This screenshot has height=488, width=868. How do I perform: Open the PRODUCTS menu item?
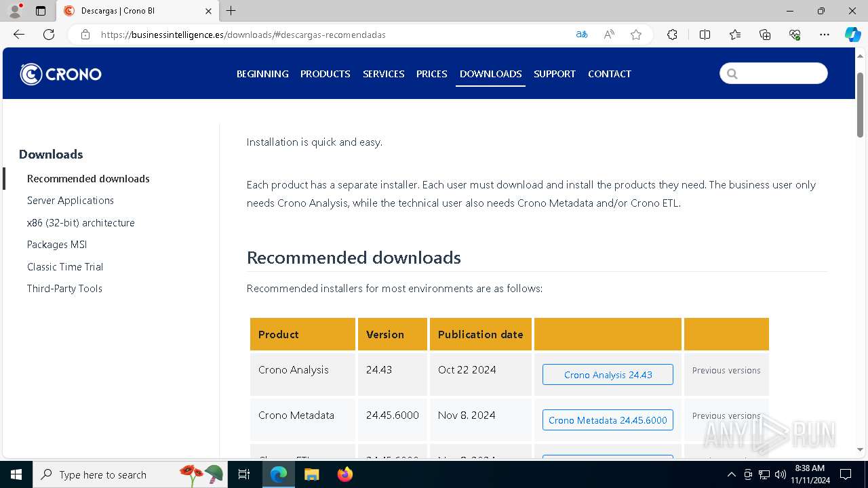pos(325,74)
